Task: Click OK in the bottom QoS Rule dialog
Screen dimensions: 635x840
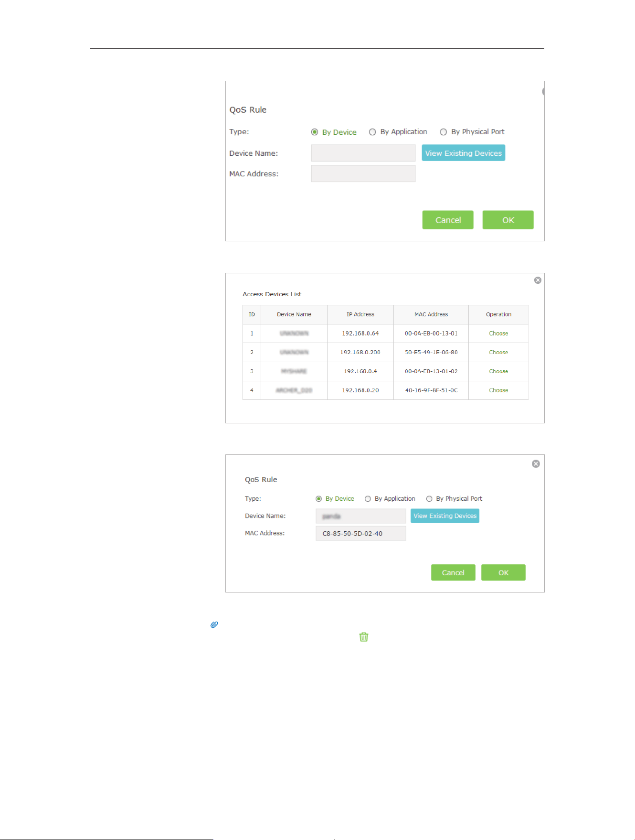Action: (503, 572)
